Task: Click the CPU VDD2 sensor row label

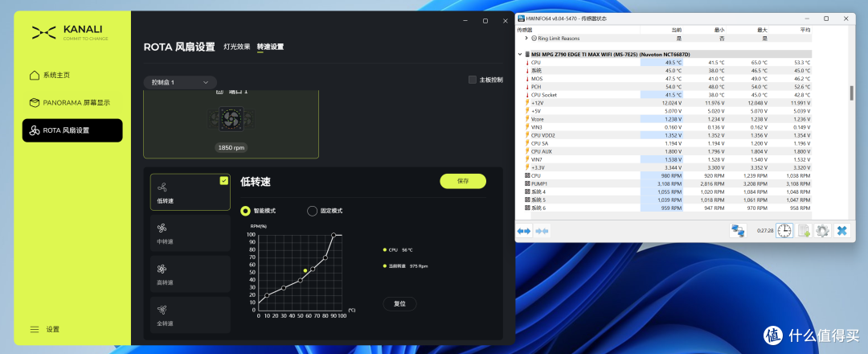Action: click(x=543, y=135)
